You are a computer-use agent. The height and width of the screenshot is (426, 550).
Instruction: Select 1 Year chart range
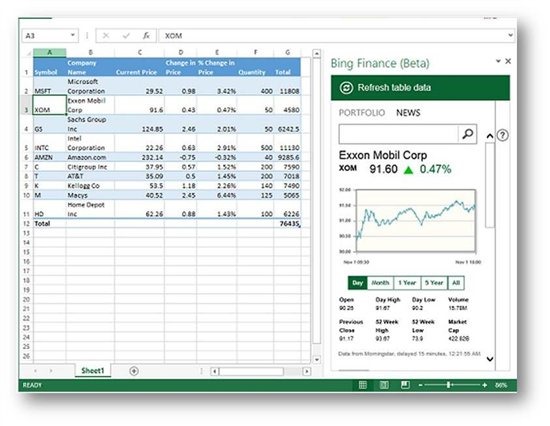click(407, 283)
